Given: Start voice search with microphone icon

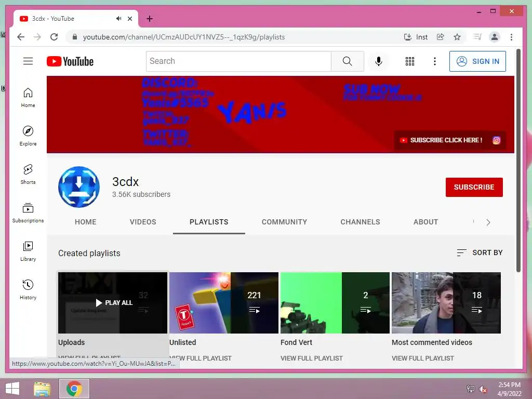Looking at the screenshot, I should click(x=379, y=61).
